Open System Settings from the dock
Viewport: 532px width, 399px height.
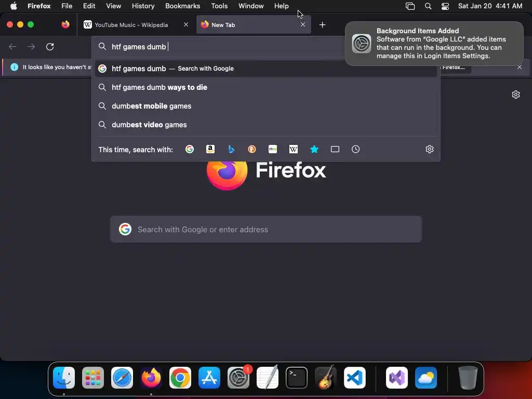point(238,378)
